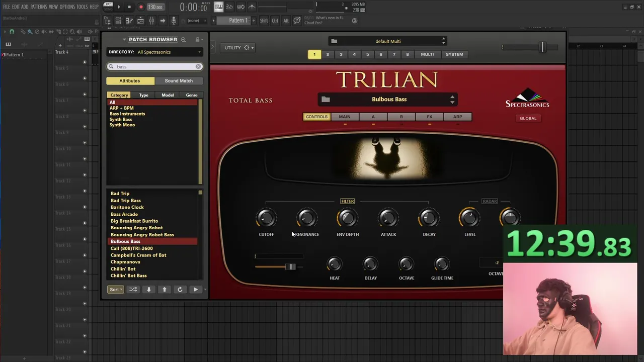Click the refresh browser icon
The width and height of the screenshot is (644, 362).
click(x=180, y=289)
